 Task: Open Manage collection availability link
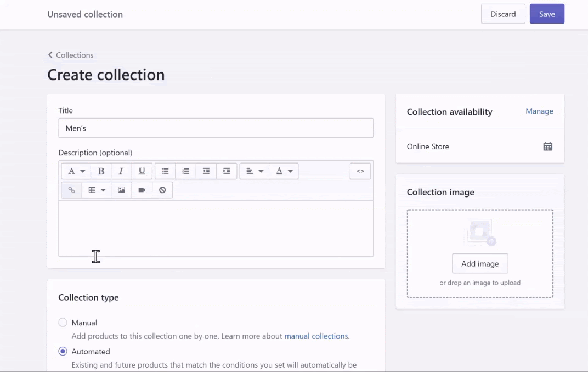tap(539, 111)
